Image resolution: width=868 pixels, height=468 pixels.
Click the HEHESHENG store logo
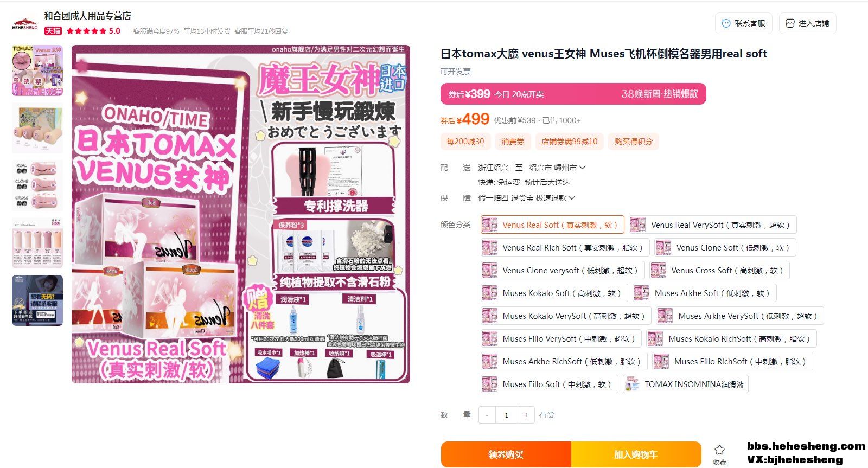point(25,24)
